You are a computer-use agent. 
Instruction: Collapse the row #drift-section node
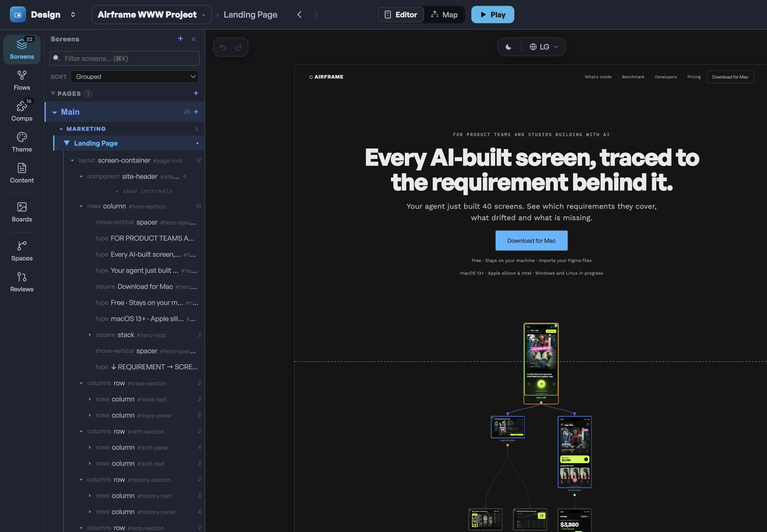click(81, 431)
